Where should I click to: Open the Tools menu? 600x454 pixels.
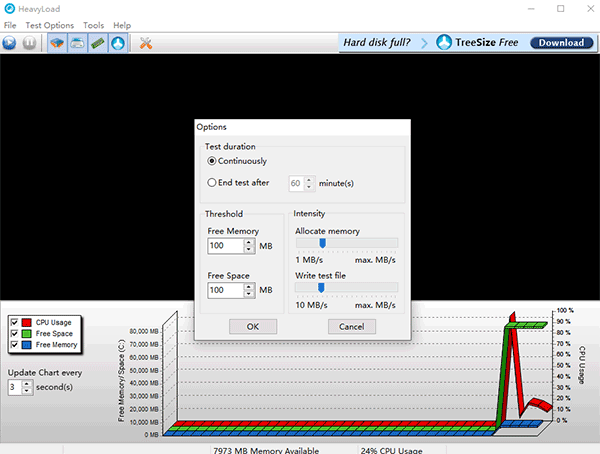[93, 25]
